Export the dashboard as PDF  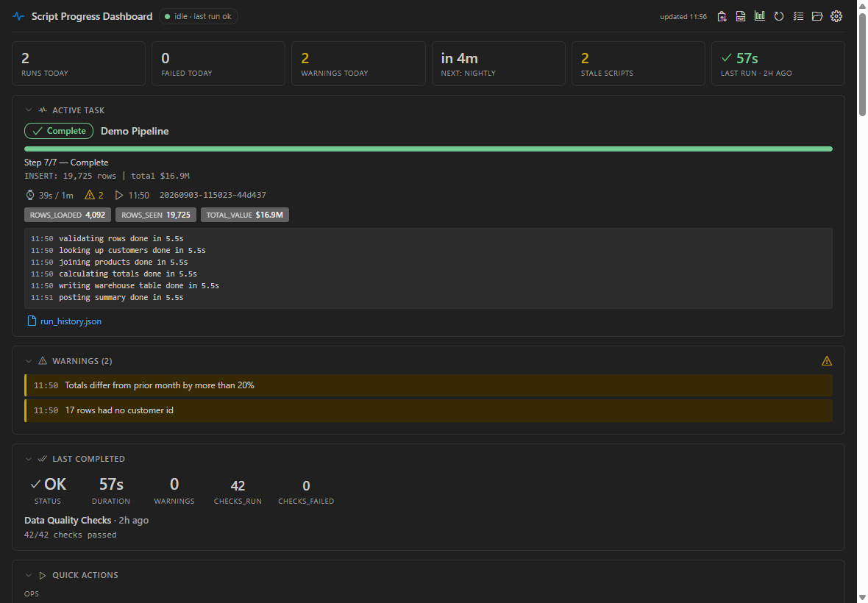click(x=741, y=17)
